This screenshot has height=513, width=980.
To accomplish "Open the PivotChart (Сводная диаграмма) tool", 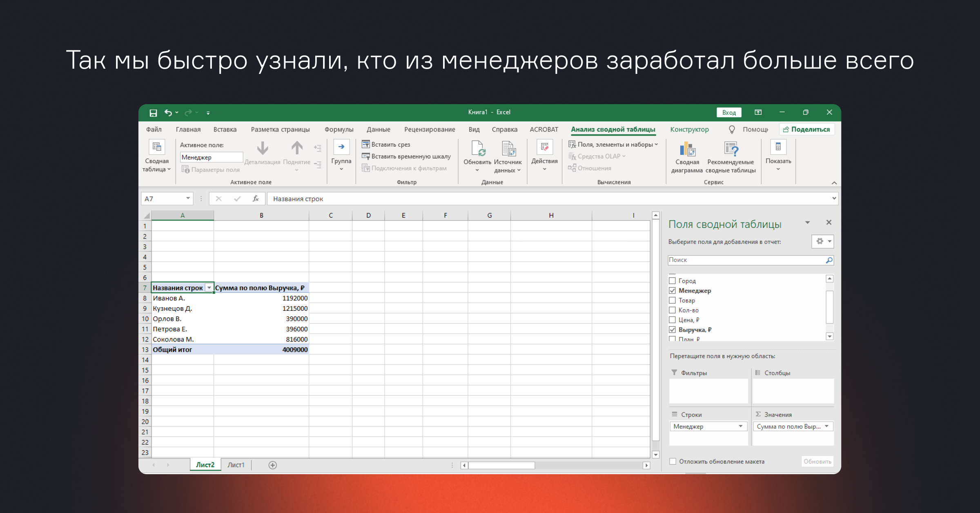I will coord(687,150).
